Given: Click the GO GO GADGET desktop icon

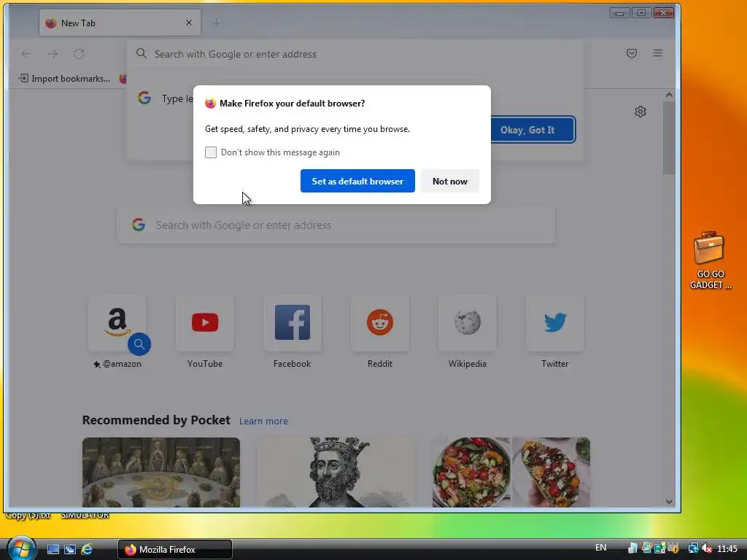Looking at the screenshot, I should click(x=710, y=260).
